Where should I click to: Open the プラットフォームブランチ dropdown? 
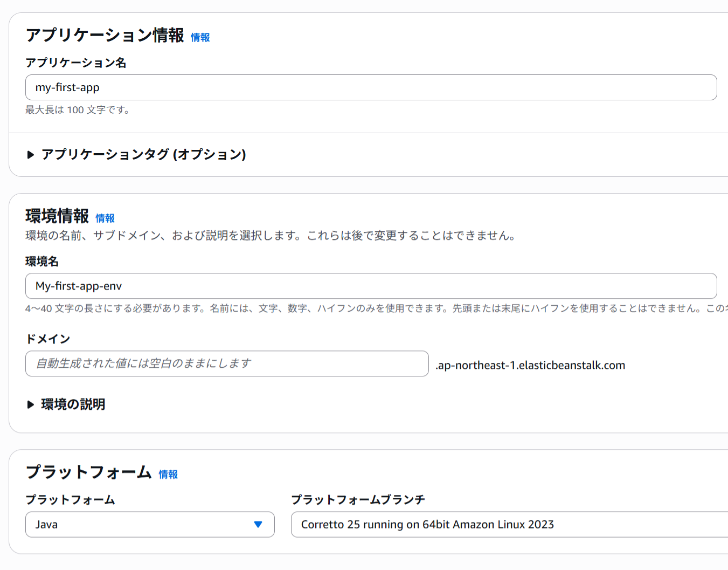tap(507, 524)
